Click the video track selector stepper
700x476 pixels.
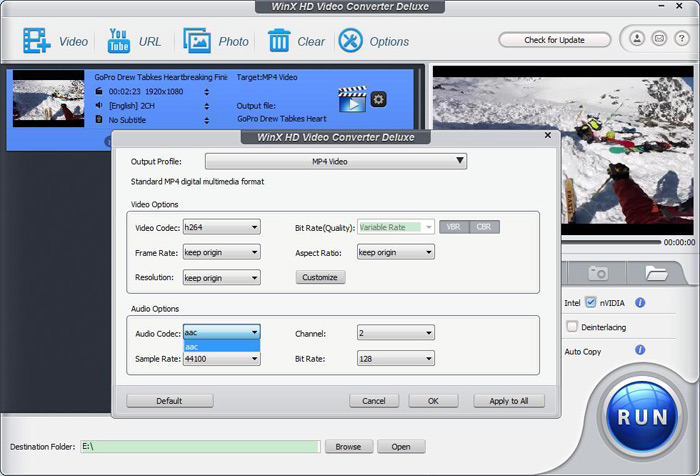click(x=207, y=92)
